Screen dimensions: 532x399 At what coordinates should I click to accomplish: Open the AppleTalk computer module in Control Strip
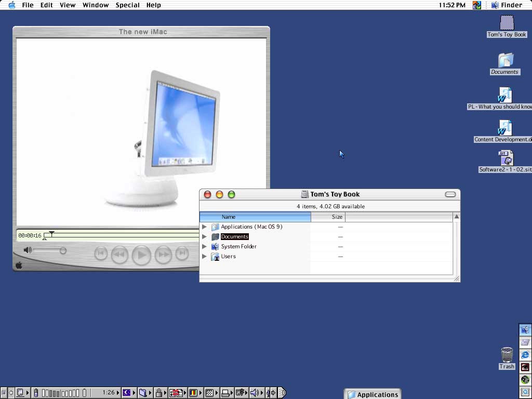(x=22, y=393)
